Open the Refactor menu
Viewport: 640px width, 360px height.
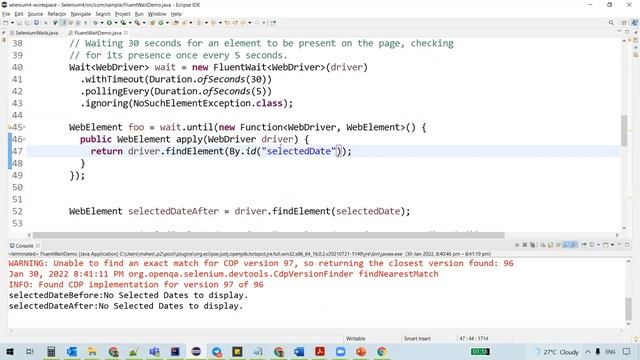57,14
